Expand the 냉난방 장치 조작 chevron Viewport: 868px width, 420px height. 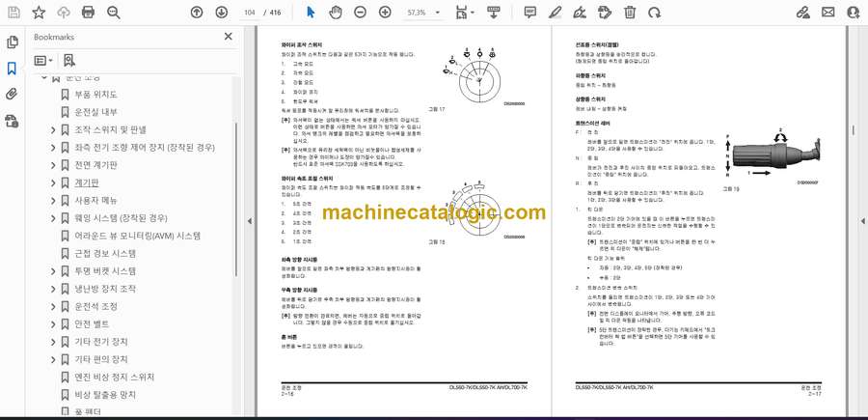pos(53,290)
